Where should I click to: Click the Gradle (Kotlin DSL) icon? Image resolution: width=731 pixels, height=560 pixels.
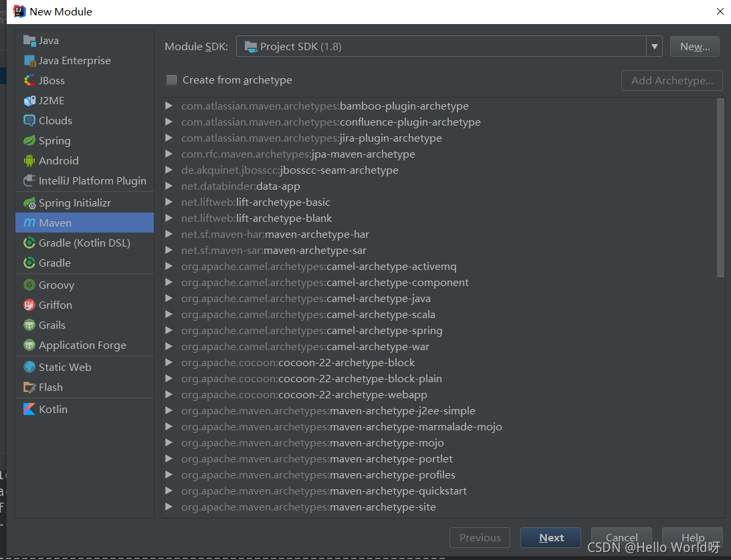click(29, 243)
